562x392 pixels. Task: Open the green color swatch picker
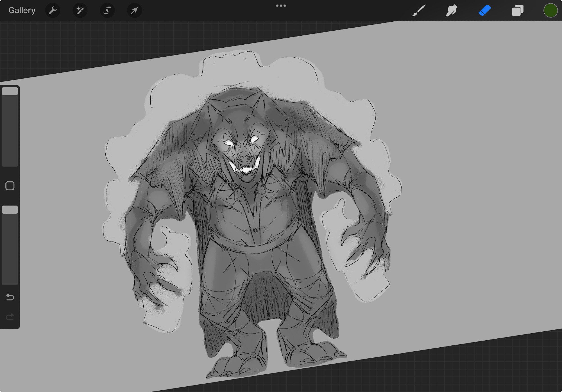[550, 11]
